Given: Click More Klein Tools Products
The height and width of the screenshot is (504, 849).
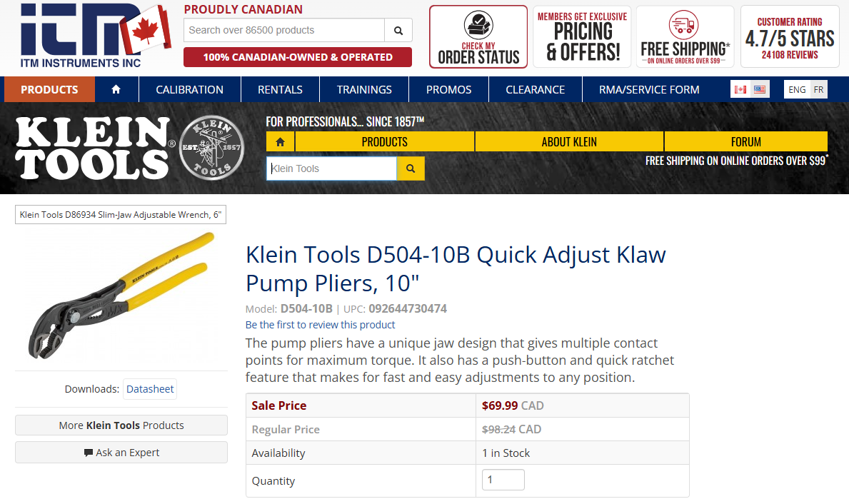Looking at the screenshot, I should coord(121,425).
